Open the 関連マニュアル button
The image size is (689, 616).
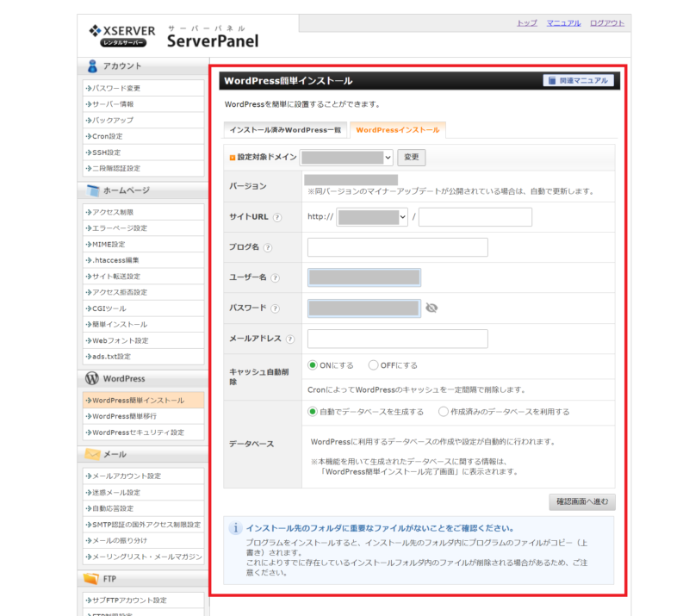click(578, 80)
